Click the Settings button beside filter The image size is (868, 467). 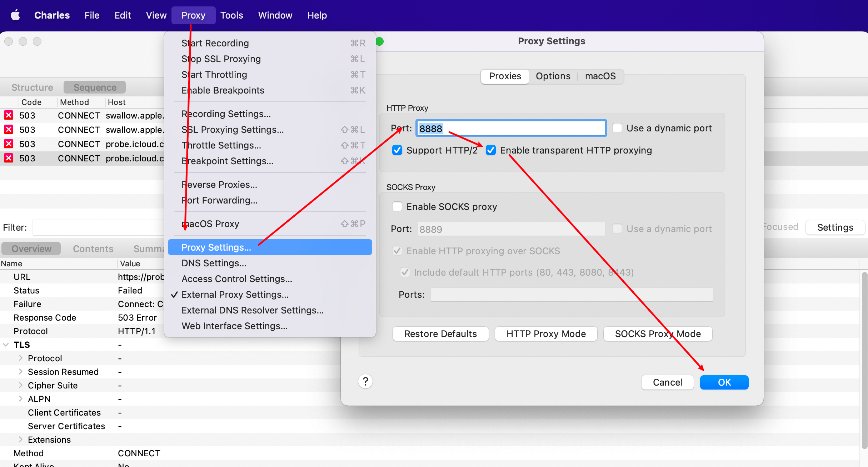click(x=835, y=227)
